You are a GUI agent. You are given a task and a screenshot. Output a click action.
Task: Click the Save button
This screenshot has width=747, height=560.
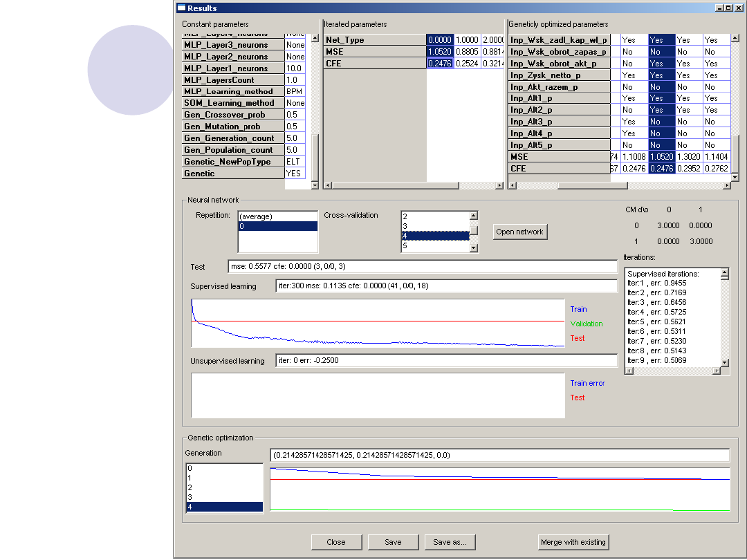pyautogui.click(x=393, y=542)
